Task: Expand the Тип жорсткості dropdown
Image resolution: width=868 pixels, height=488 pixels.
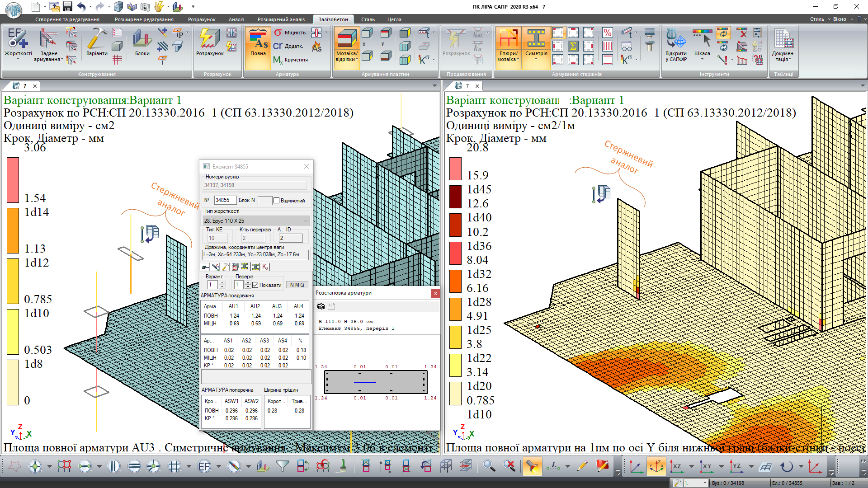Action: 305,221
